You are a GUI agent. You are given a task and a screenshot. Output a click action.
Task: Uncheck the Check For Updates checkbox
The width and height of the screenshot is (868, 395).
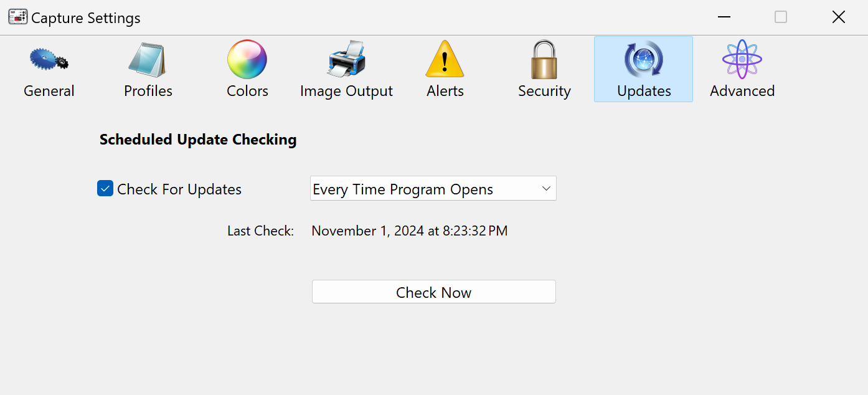pyautogui.click(x=105, y=188)
